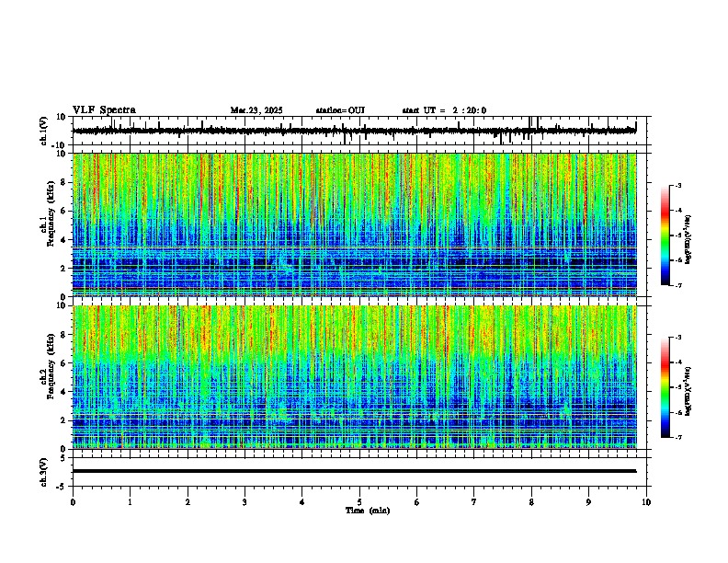
Task: Click the ch.3 flat black trace line
Action: [x=354, y=471]
